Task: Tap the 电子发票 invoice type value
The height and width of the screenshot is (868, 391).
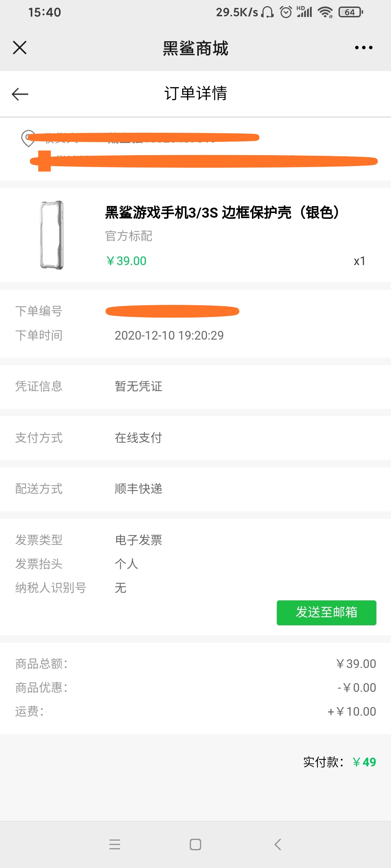Action: [x=139, y=540]
